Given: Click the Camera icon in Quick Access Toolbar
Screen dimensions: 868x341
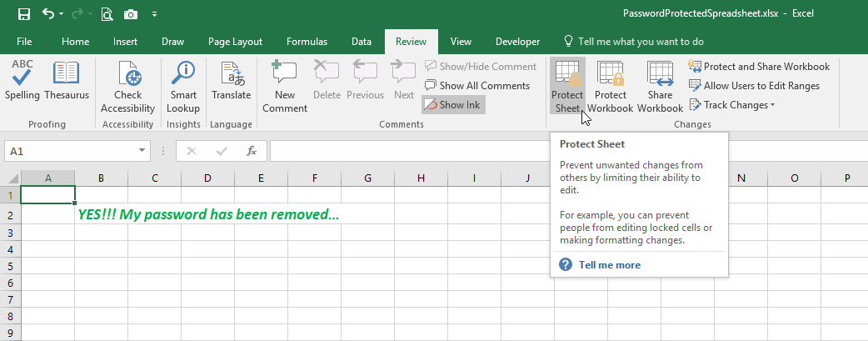Looking at the screenshot, I should pyautogui.click(x=131, y=14).
